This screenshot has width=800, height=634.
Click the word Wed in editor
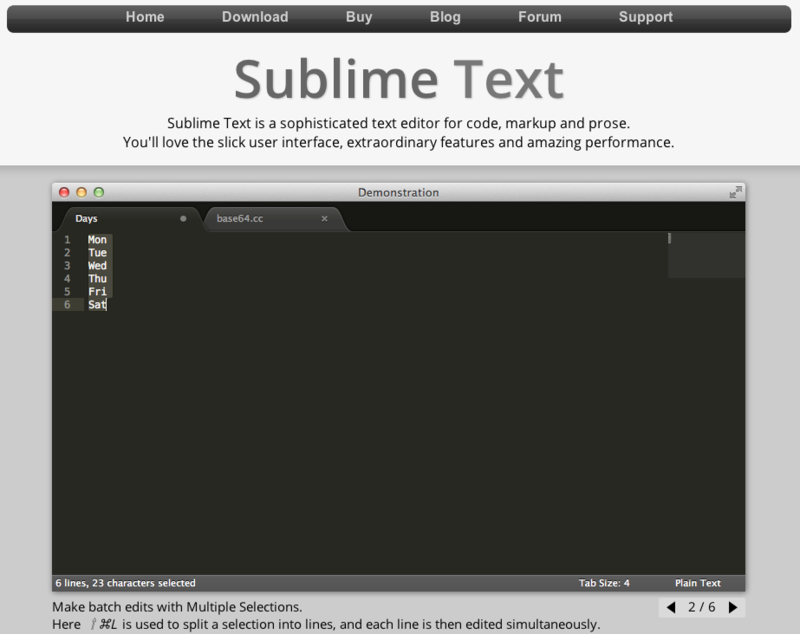point(97,266)
